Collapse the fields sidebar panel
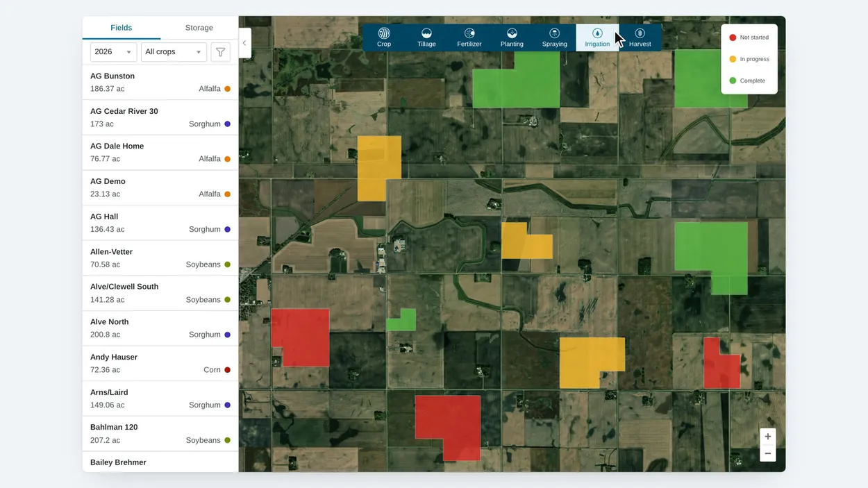868x488 pixels. [x=244, y=43]
